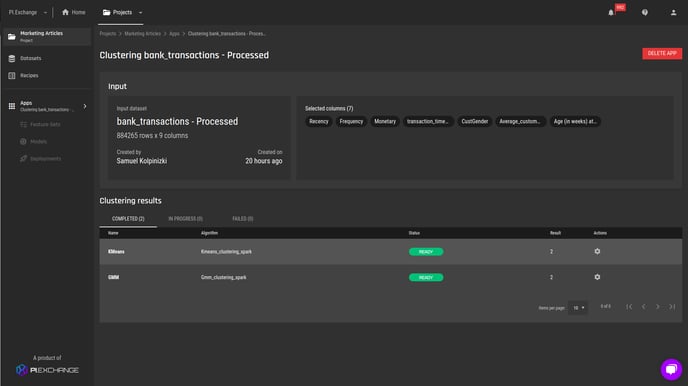Viewport: 688px width, 386px height.
Task: Switch to the Failed tab
Action: click(x=243, y=218)
